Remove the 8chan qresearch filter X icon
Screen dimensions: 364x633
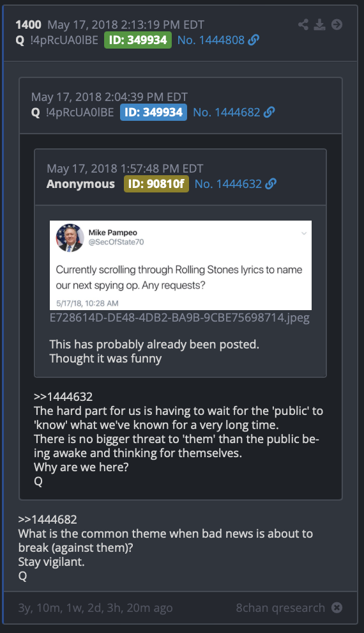click(337, 607)
